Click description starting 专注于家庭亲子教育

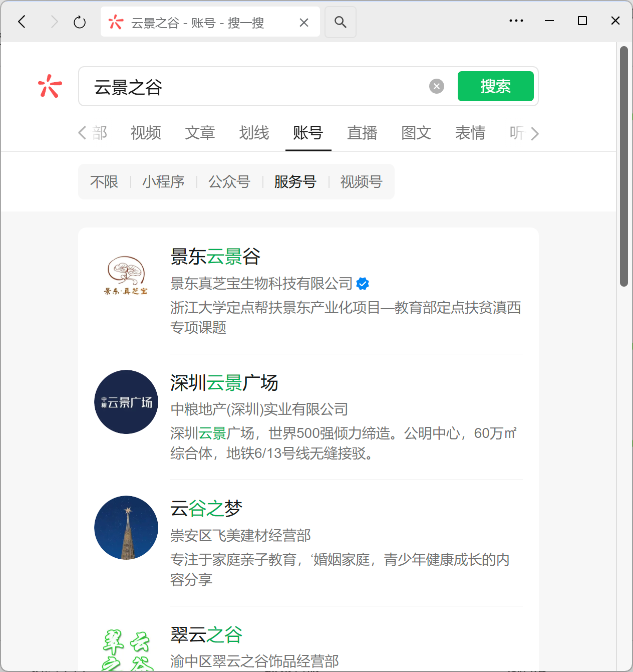pyautogui.click(x=340, y=569)
